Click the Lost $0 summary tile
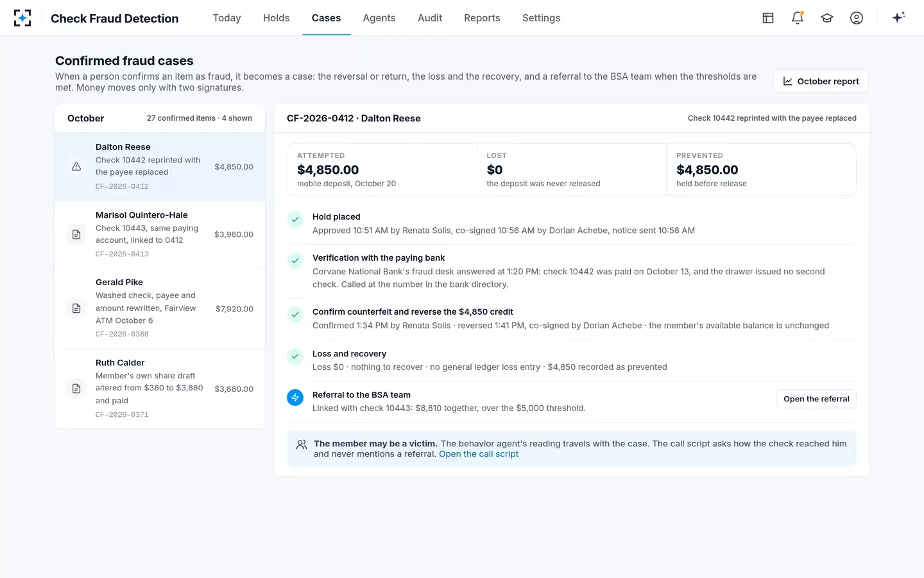Screen dimensions: 924x578 coord(572,170)
